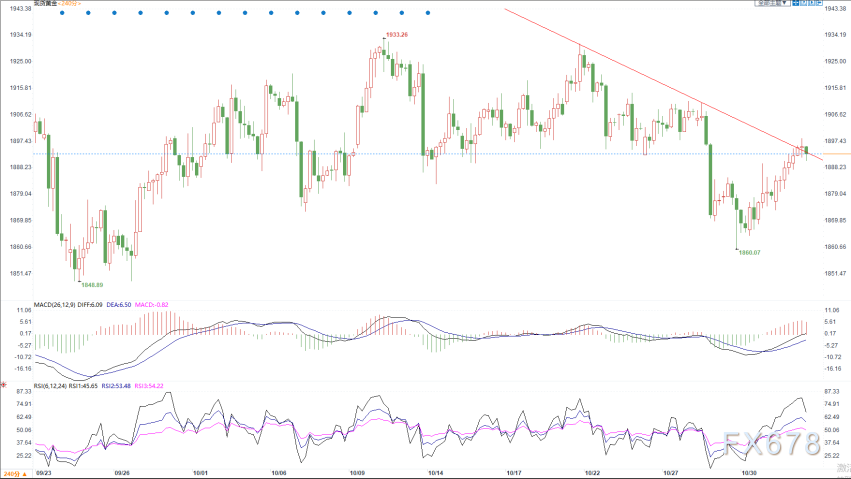
Task: Click the last blue dot marker at chart top
Action: click(428, 13)
